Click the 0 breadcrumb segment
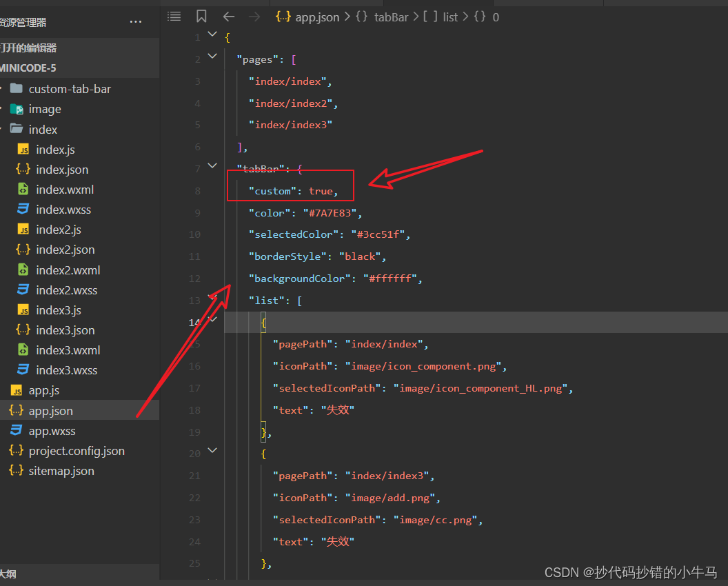728x586 pixels. pyautogui.click(x=496, y=18)
